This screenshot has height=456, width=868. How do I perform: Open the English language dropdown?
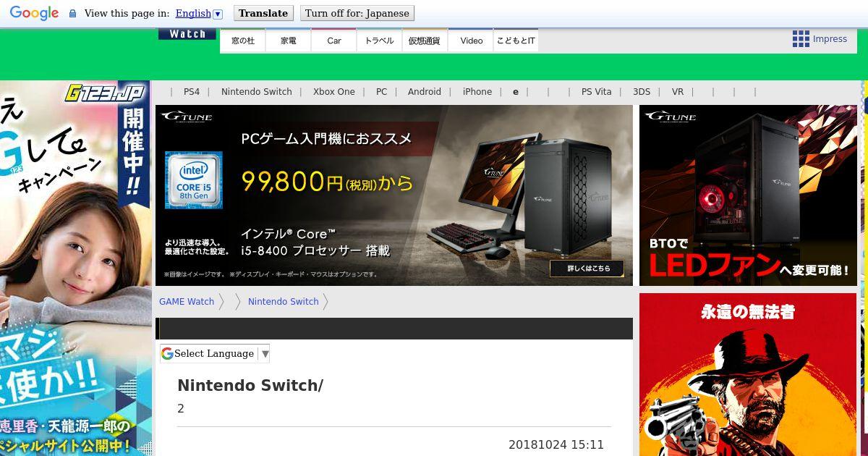click(199, 13)
